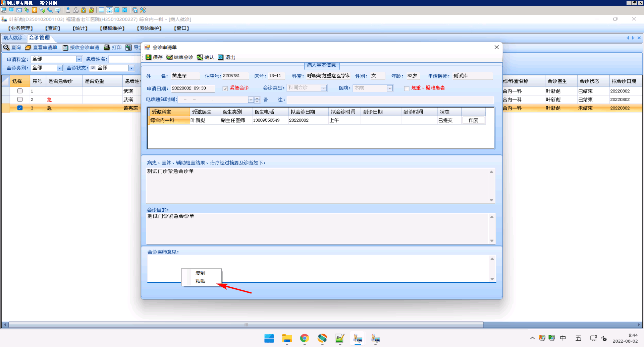Untick the checkbox for list row 3
This screenshot has height=347, width=644.
(x=20, y=108)
